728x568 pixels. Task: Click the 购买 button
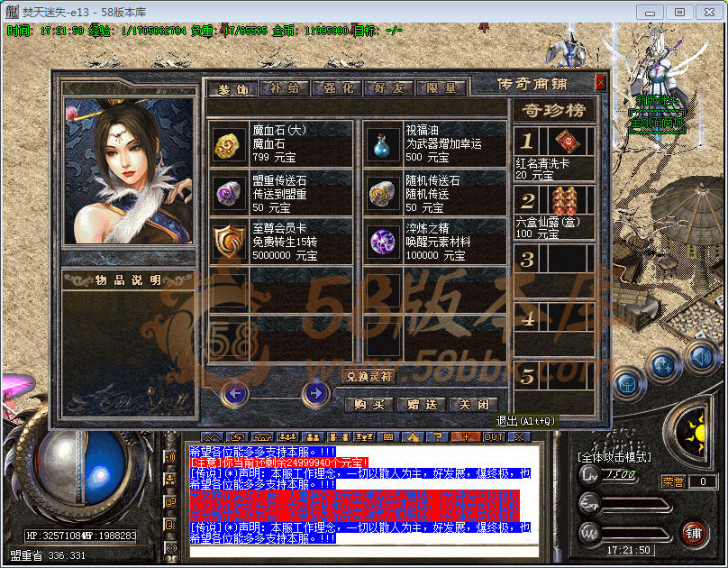coord(369,405)
